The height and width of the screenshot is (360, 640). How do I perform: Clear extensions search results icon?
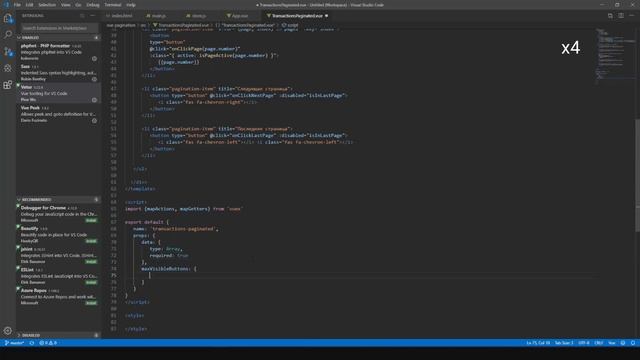coord(82,16)
